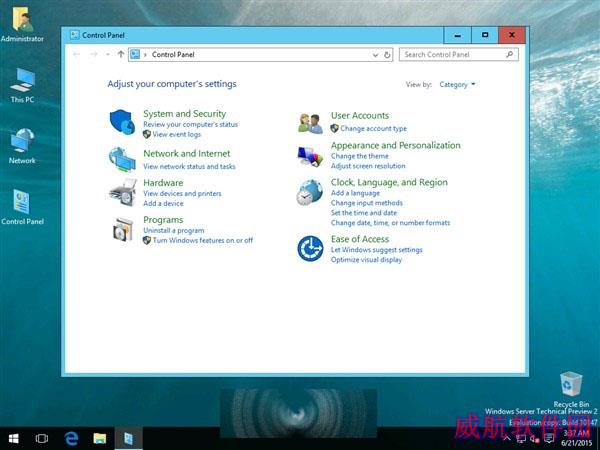This screenshot has height=450, width=600.
Task: Click Uninstall a program link
Action: [174, 230]
